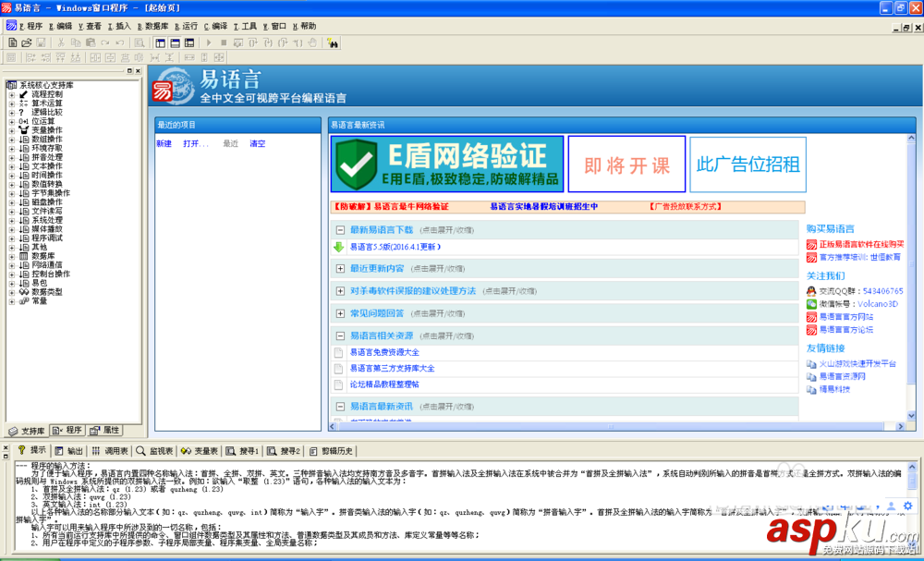Expand the 流程控制 tree node
This screenshot has width=924, height=561.
click(x=12, y=94)
